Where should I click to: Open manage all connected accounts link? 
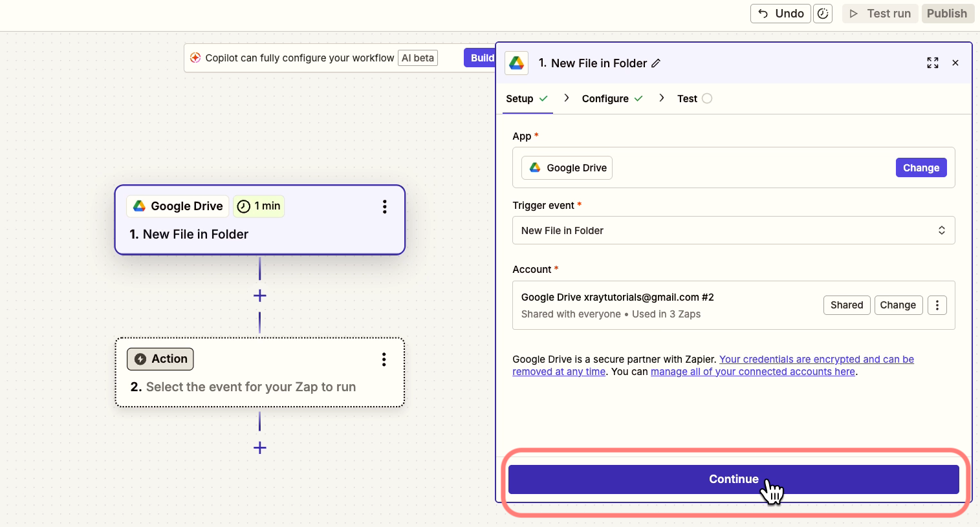click(x=753, y=372)
